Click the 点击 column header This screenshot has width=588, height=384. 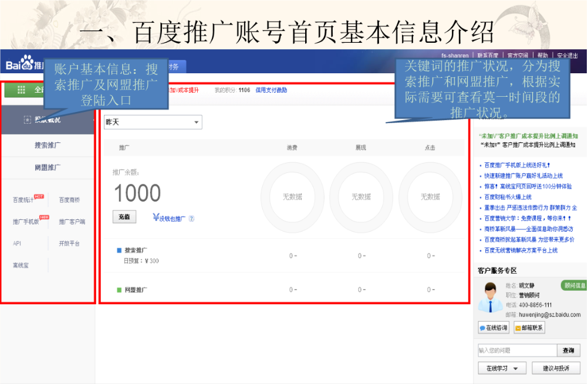pos(430,148)
